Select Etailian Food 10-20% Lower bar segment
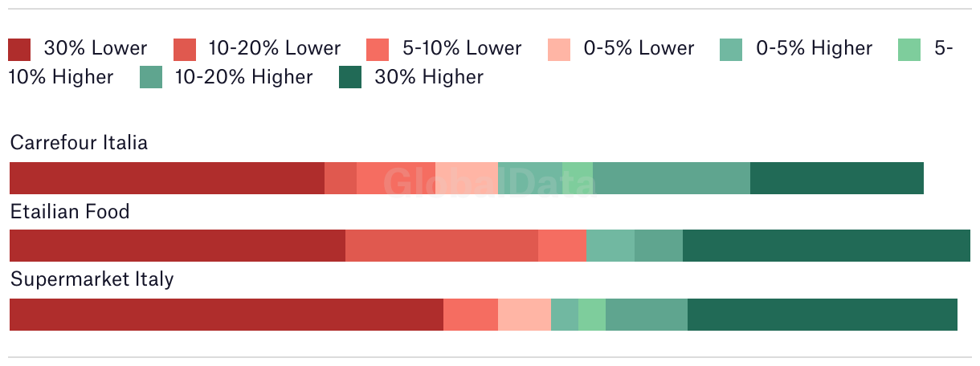The image size is (980, 366). [442, 246]
